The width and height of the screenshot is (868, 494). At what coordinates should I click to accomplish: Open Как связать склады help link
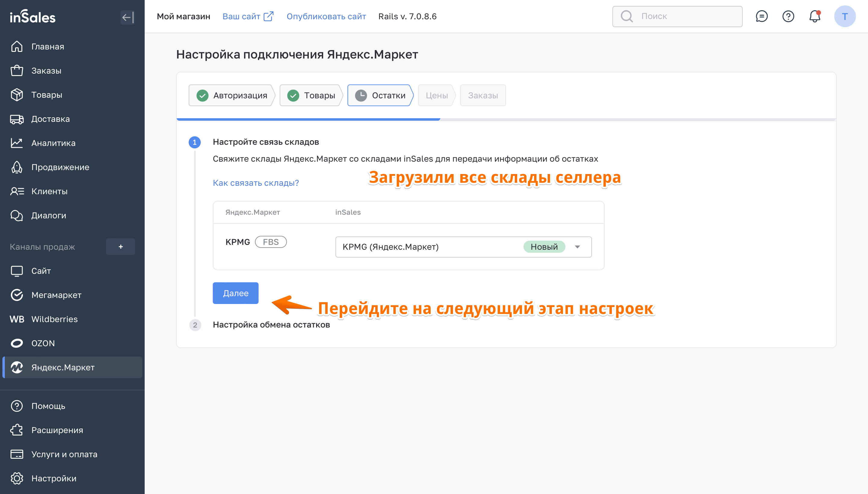[x=256, y=183]
